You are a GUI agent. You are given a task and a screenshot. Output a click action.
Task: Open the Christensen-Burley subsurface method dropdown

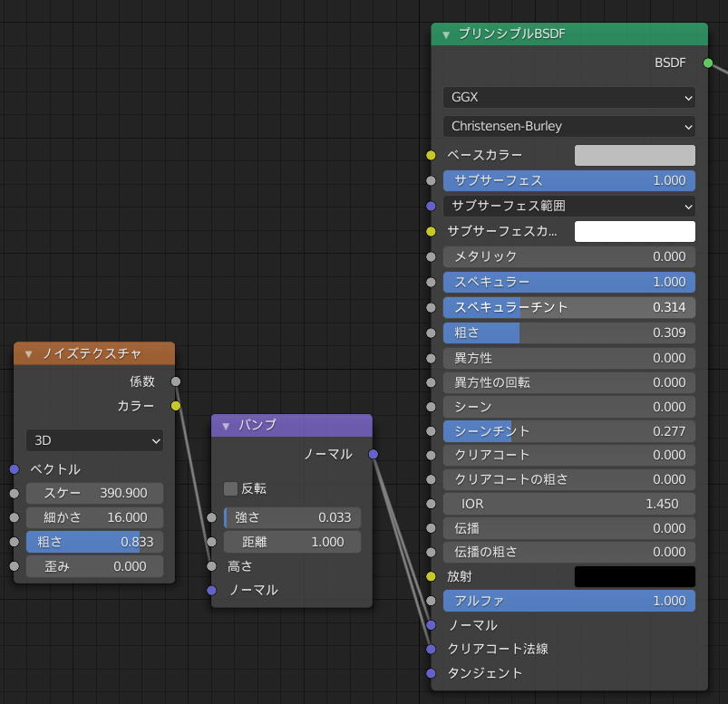(x=569, y=126)
